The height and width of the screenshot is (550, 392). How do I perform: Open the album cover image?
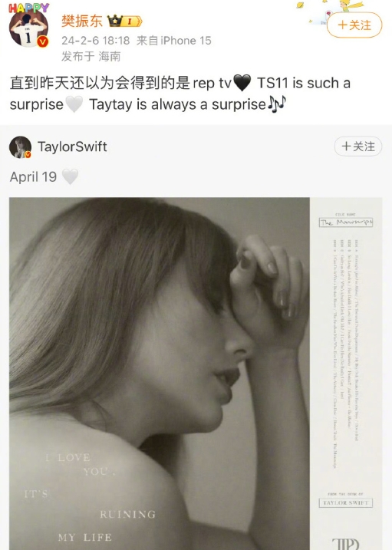(196, 374)
